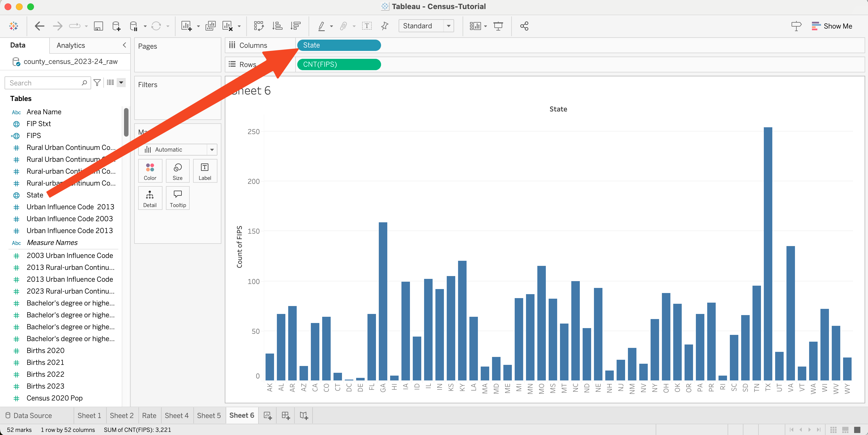Switch to the Analytics tab

(71, 46)
